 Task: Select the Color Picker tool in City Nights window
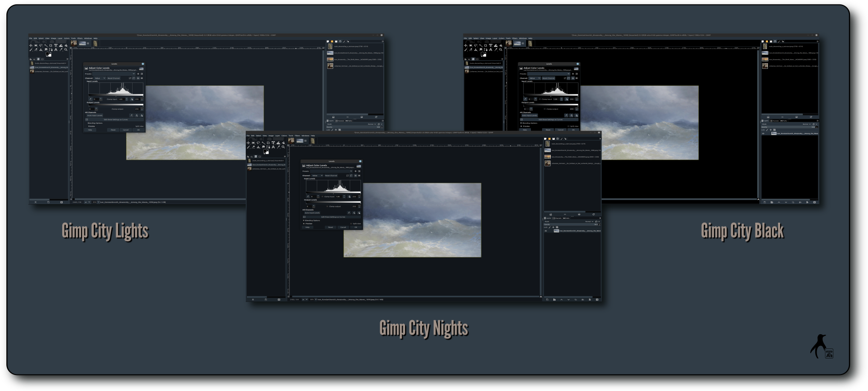tap(278, 147)
